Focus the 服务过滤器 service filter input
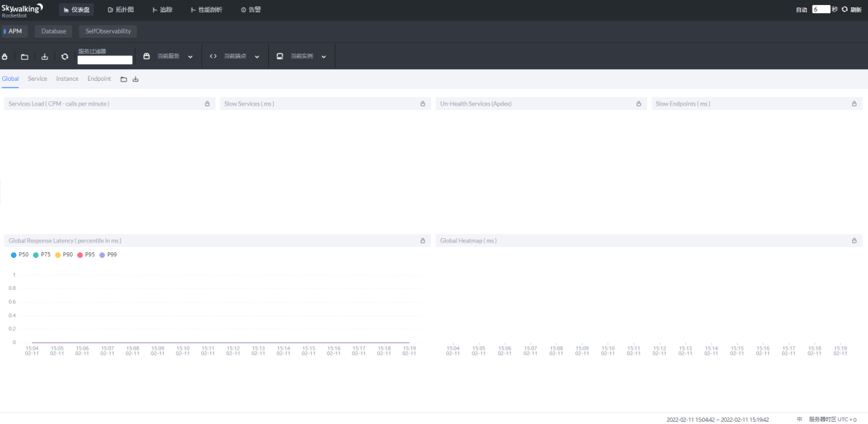Viewport: 868px width, 424px height. coord(105,60)
